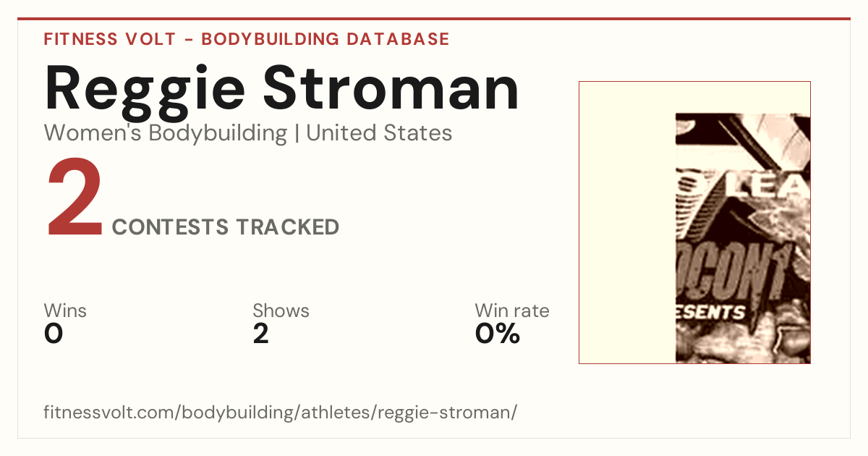Click the Women's Bodybuilding division text
The width and height of the screenshot is (868, 456).
pos(166,133)
